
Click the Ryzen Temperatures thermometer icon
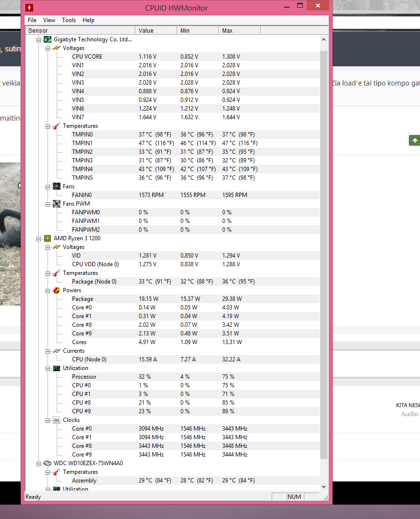coord(57,273)
